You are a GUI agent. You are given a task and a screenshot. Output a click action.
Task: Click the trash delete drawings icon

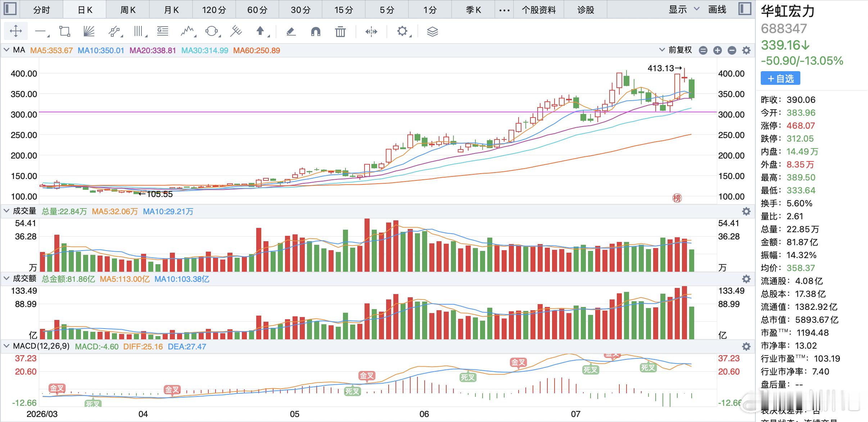340,32
